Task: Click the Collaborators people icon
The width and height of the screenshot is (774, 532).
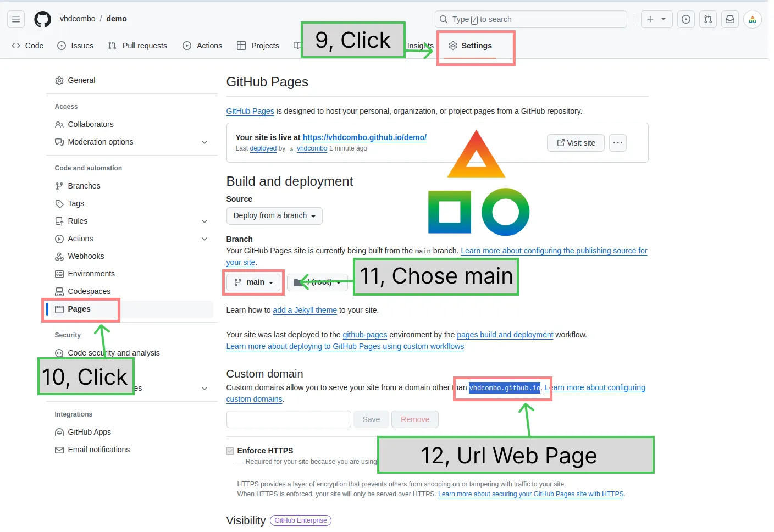Action: (59, 125)
